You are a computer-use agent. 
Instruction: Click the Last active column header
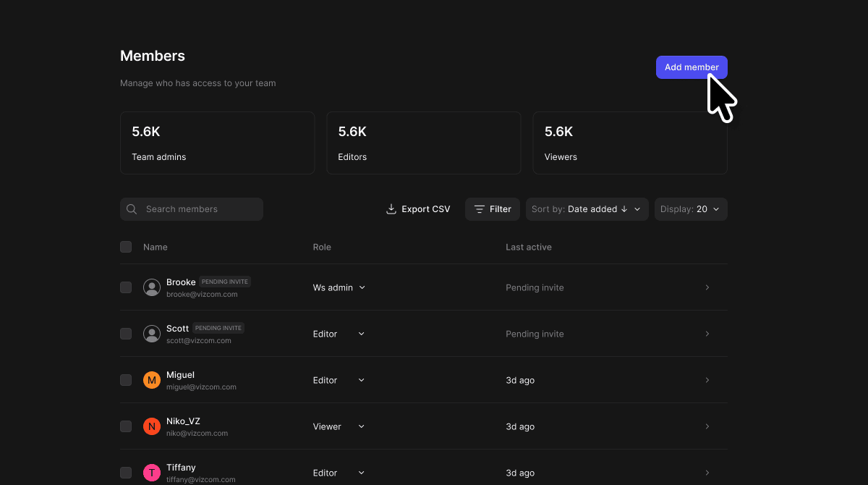point(529,247)
